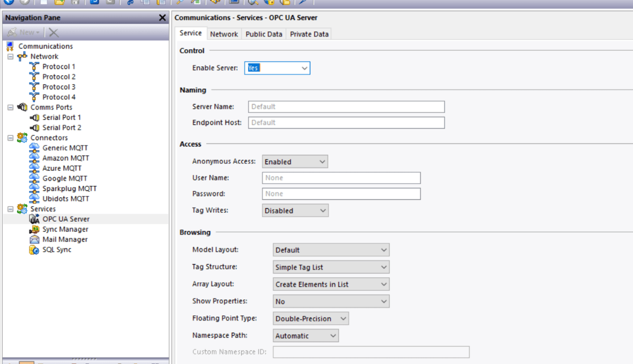Image resolution: width=633 pixels, height=364 pixels.
Task: Open the Amazon MQTT connector
Action: pyautogui.click(x=66, y=158)
